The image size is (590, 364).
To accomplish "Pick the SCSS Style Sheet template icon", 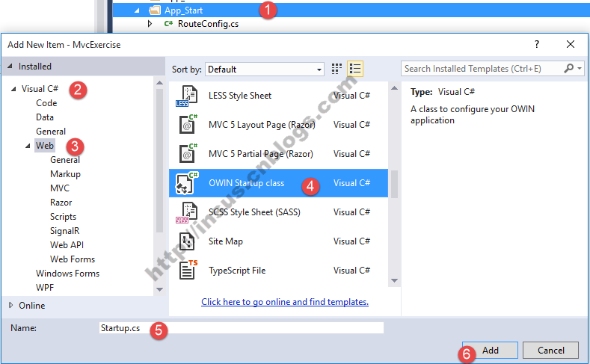I will (x=186, y=212).
